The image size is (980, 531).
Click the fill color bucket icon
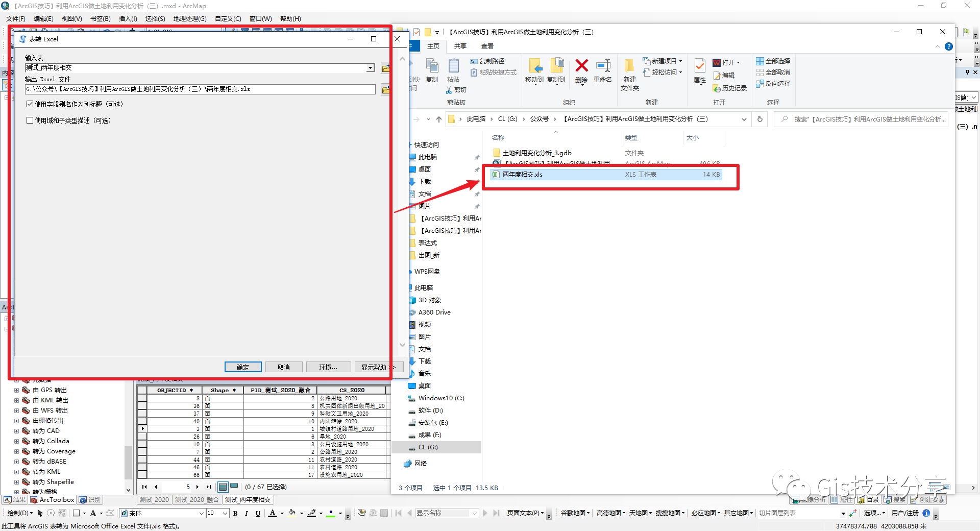click(x=292, y=513)
